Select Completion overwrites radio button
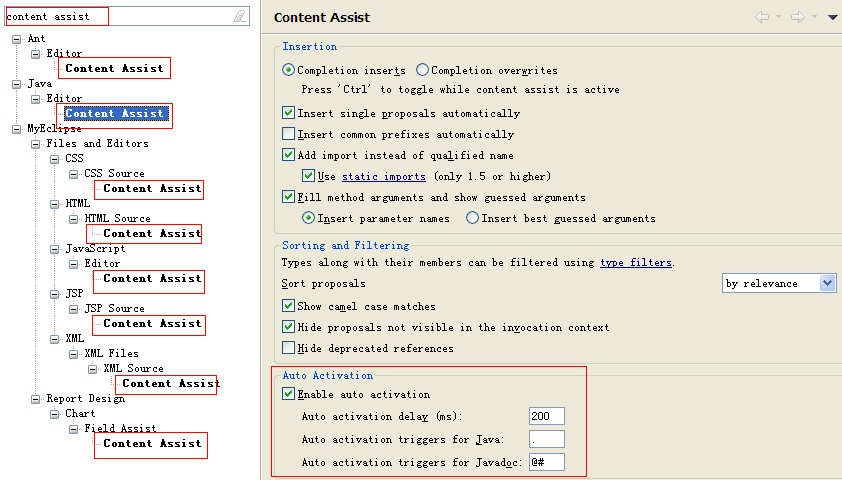Viewport: 842px width, 480px height. (x=423, y=70)
